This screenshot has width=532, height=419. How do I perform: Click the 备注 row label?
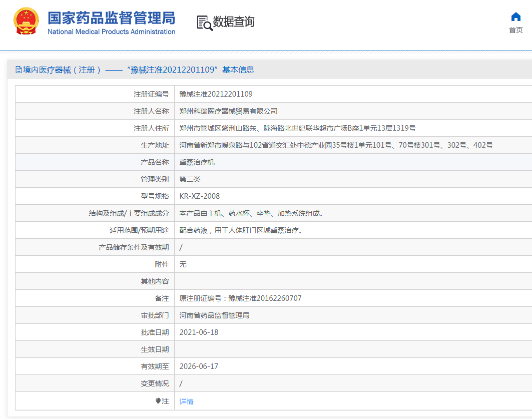(x=162, y=298)
